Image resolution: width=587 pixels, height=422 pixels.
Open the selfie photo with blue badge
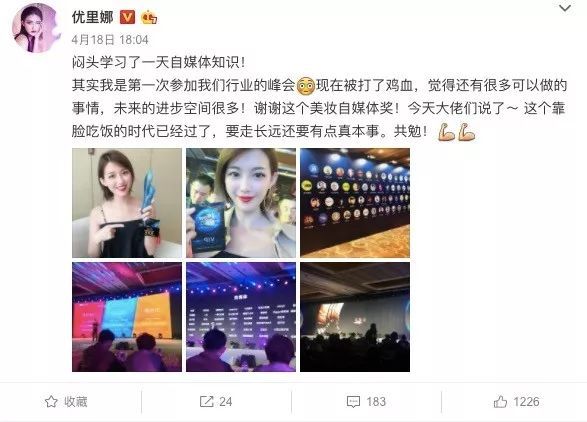[241, 203]
